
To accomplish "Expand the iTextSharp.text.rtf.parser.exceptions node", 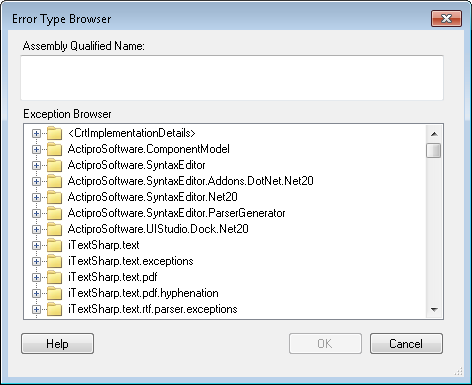I will pos(36,309).
